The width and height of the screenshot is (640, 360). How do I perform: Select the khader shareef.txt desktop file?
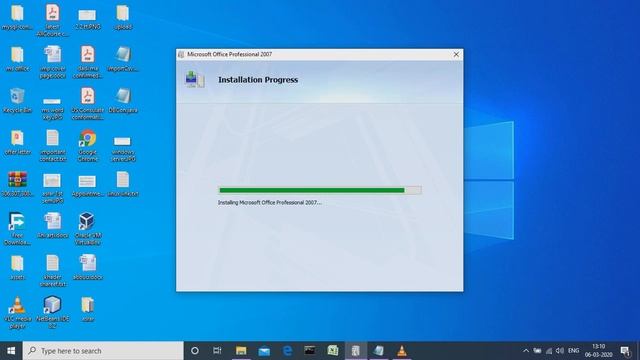[x=52, y=270]
